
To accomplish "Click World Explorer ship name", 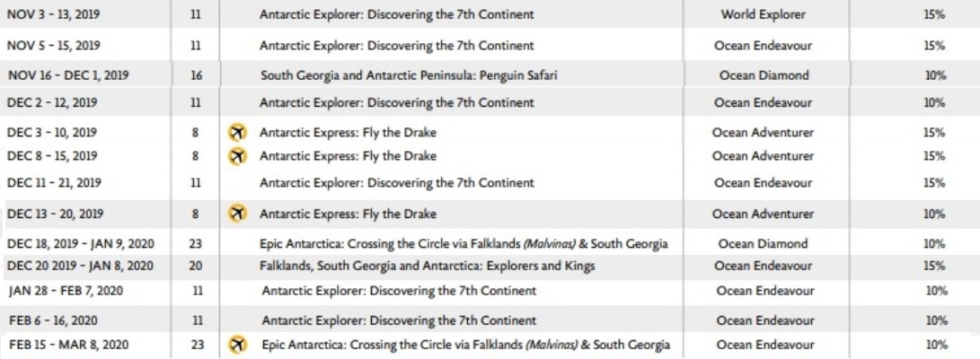I will point(764,14).
